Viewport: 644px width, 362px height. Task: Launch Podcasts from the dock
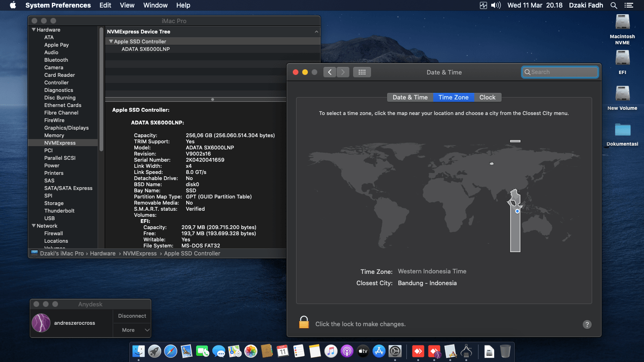click(347, 351)
